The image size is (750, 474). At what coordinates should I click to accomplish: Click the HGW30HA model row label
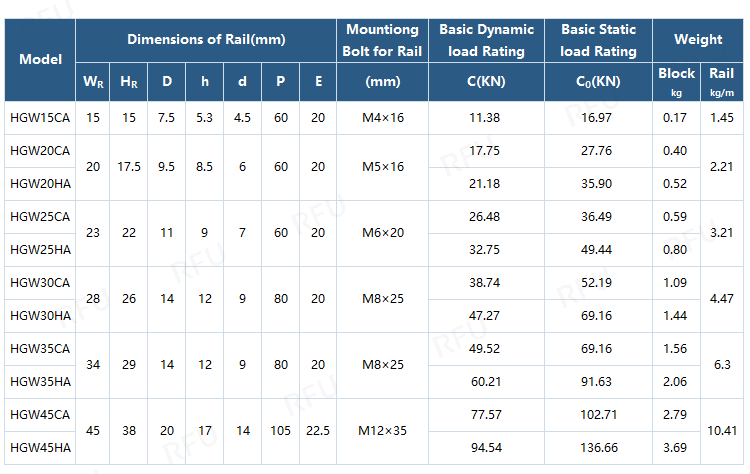click(x=40, y=316)
